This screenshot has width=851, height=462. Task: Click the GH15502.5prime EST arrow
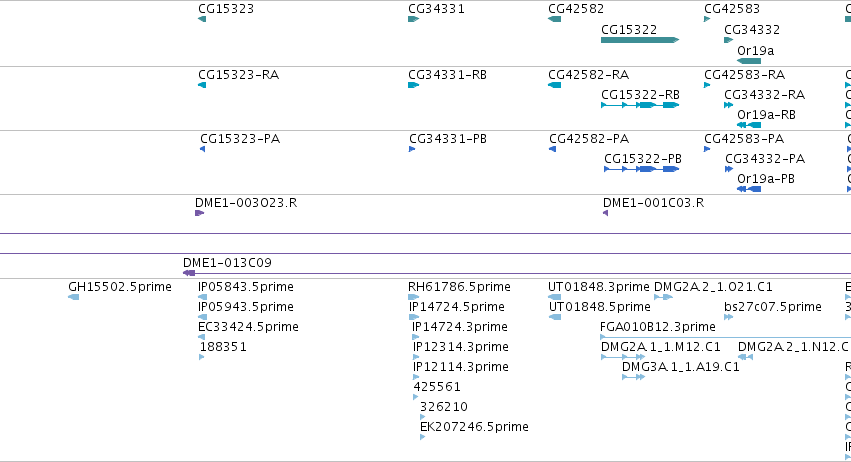pos(73,297)
